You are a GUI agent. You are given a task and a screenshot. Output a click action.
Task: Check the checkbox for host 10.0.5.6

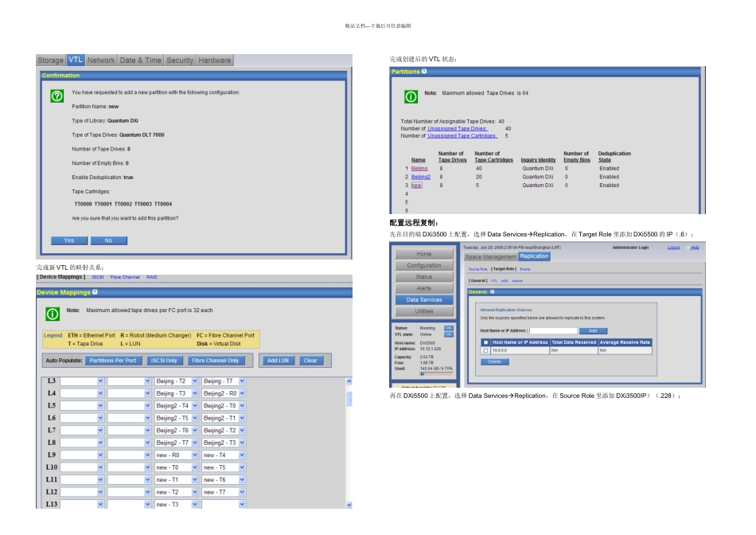pyautogui.click(x=485, y=351)
